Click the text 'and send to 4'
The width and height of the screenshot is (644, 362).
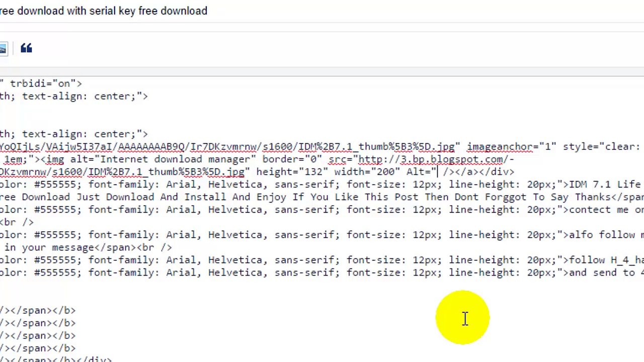tap(606, 273)
